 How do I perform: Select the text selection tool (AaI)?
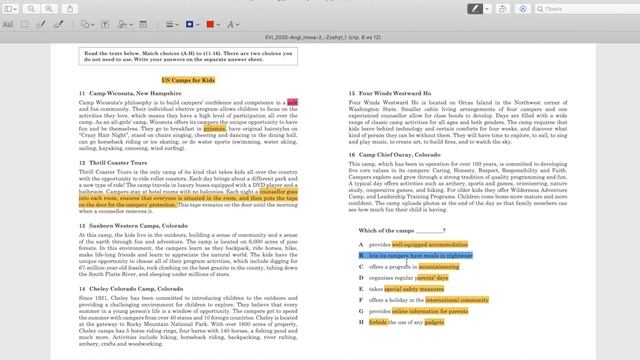[x=8, y=24]
